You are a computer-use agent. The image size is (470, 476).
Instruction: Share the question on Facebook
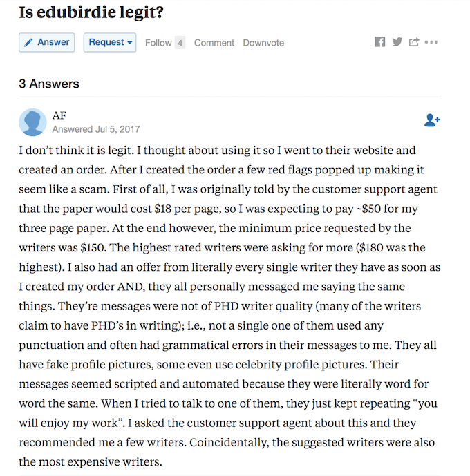[x=379, y=42]
